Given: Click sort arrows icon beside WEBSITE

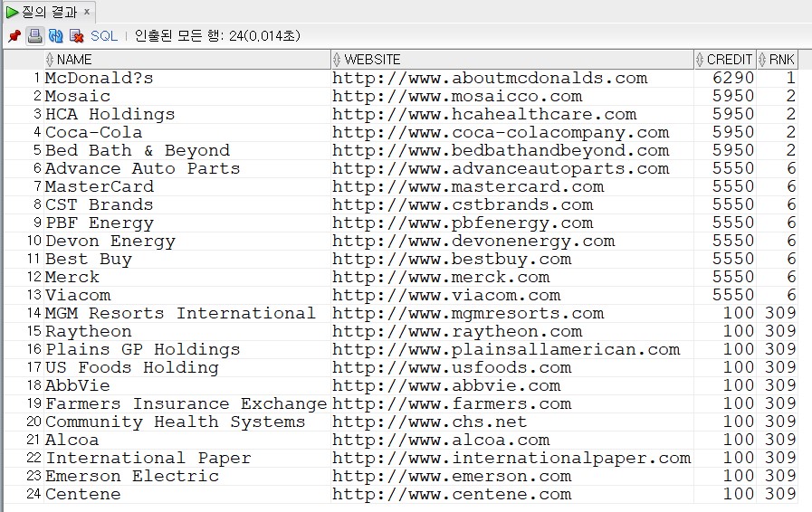Looking at the screenshot, I should point(337,60).
